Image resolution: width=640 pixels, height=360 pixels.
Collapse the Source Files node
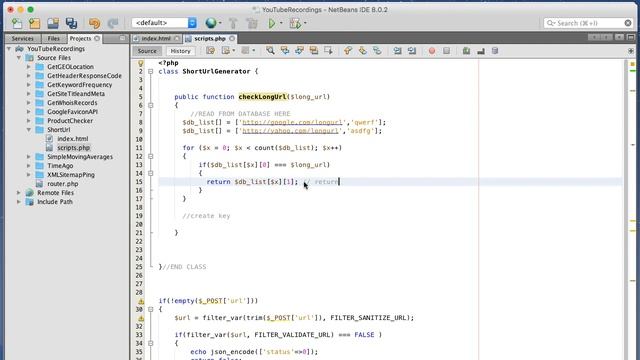click(19, 58)
